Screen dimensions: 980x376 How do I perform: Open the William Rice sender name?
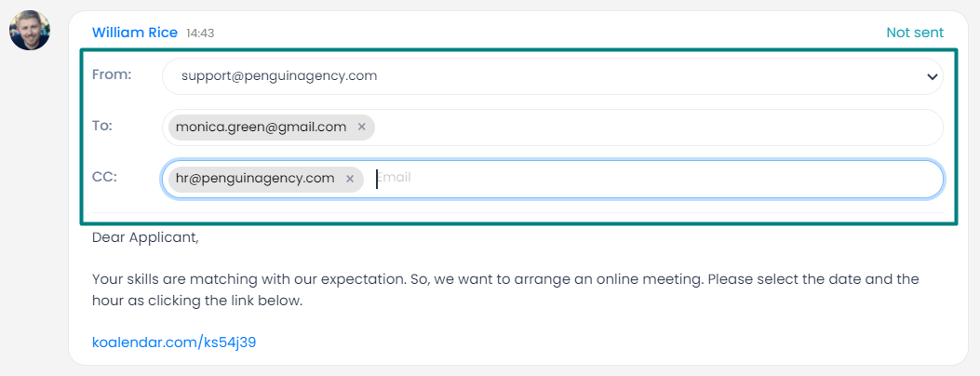[x=134, y=33]
